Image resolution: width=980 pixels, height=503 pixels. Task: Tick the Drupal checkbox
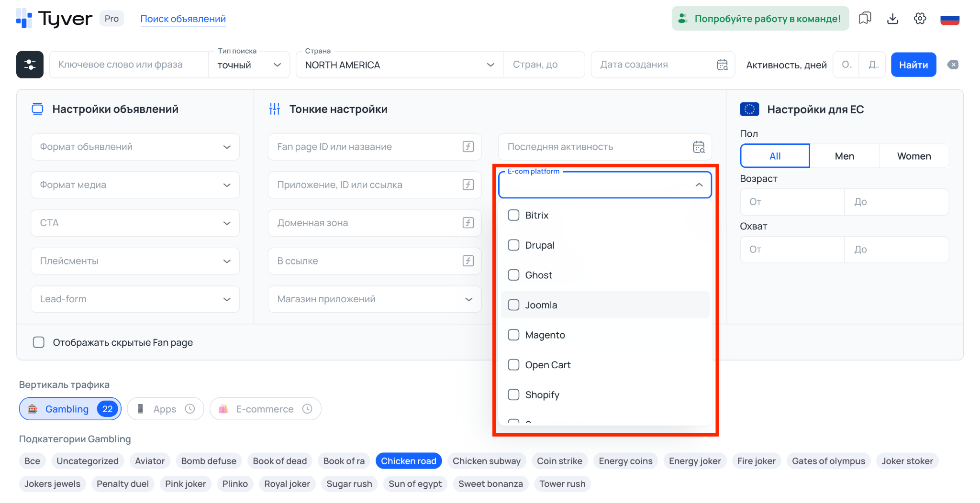click(x=513, y=245)
